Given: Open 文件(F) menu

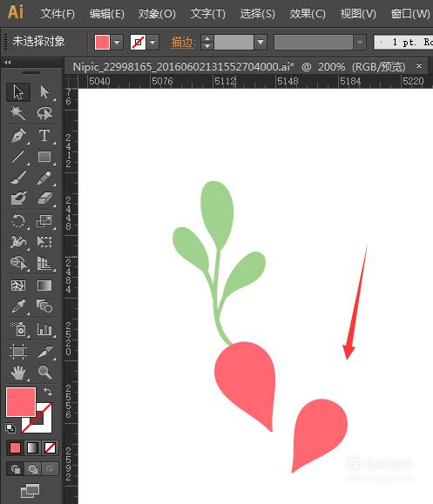Looking at the screenshot, I should point(58,14).
